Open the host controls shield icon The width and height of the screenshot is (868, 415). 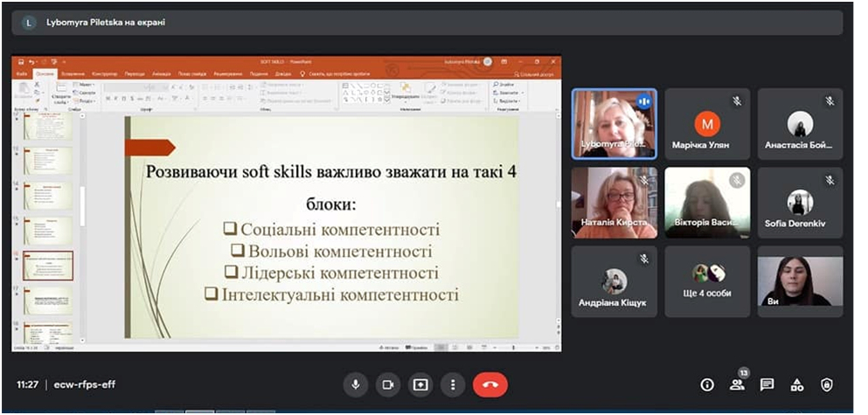(x=826, y=384)
